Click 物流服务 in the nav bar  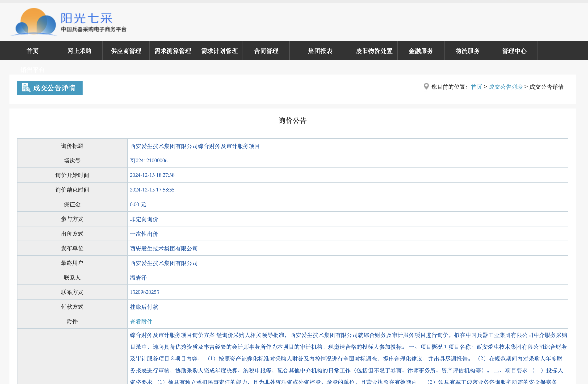coord(467,51)
